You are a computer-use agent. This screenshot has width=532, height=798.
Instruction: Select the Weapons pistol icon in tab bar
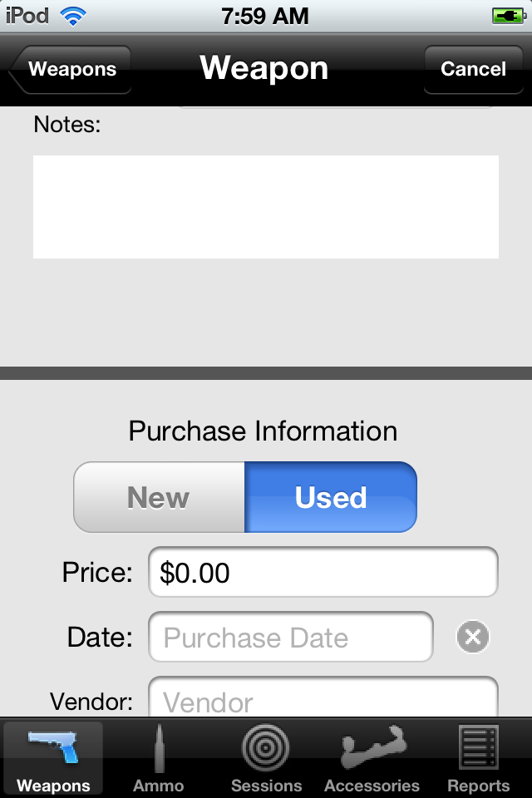pos(53,756)
